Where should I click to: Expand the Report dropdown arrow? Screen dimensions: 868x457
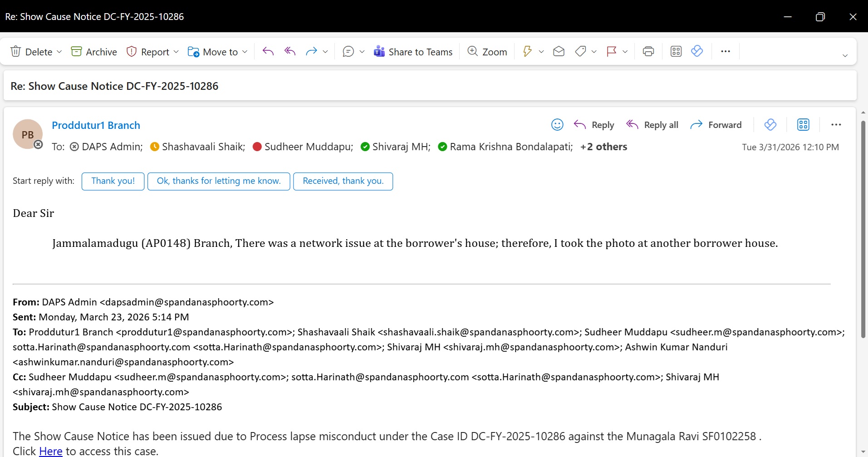[177, 52]
